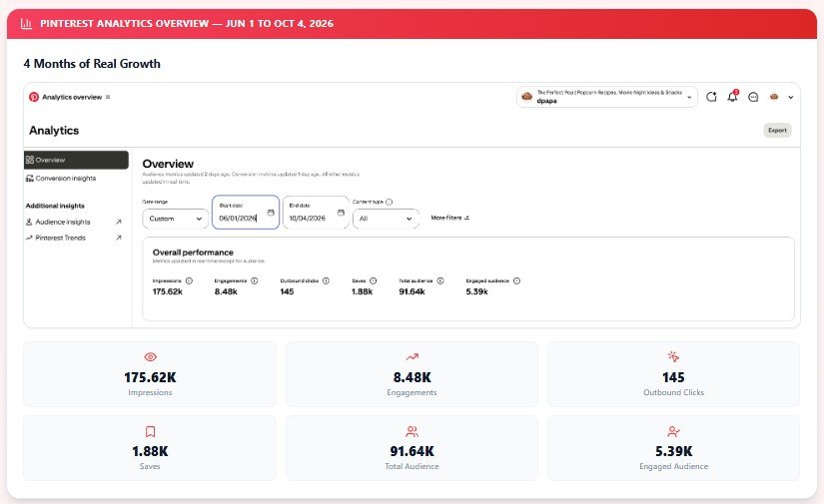Click the Total audience info icon
The height and width of the screenshot is (504, 824).
(440, 280)
